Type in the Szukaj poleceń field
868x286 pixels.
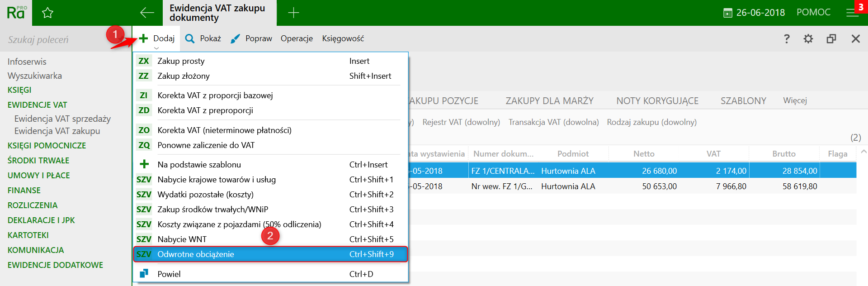[54, 40]
